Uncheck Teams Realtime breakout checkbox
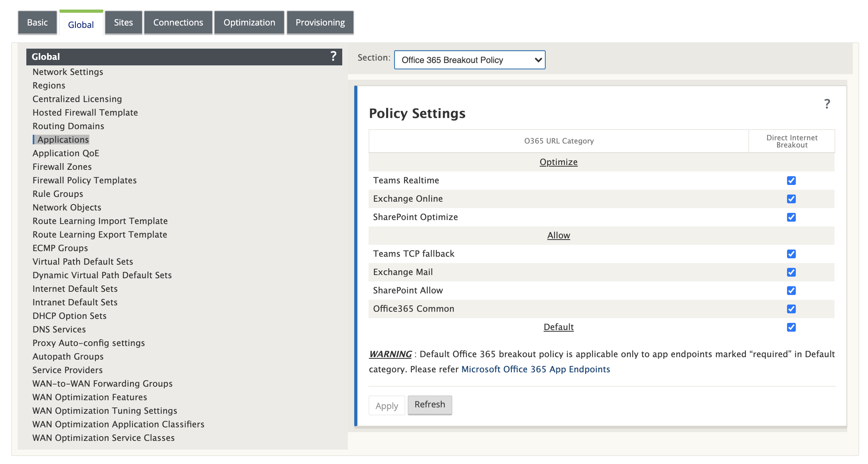The height and width of the screenshot is (464, 868). click(x=791, y=181)
